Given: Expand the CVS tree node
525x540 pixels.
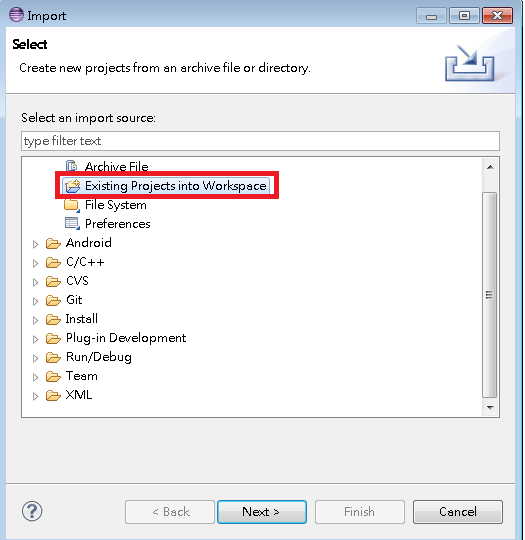Looking at the screenshot, I should tap(35, 282).
